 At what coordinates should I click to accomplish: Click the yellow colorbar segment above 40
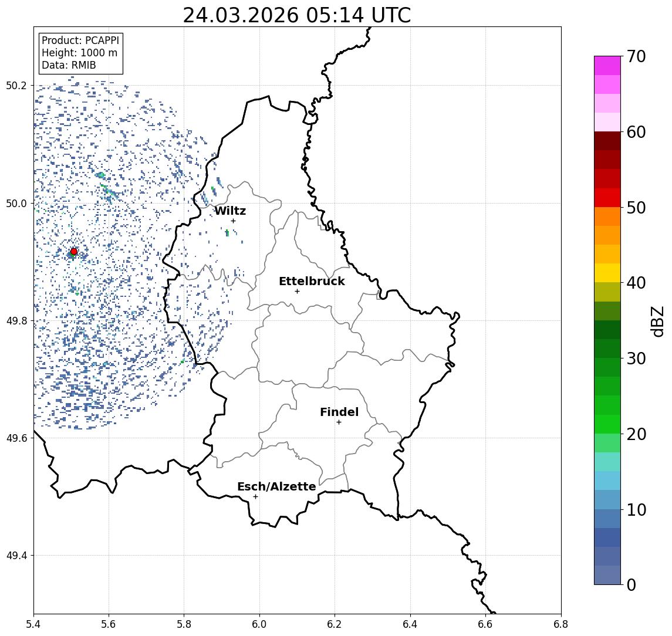pyautogui.click(x=607, y=273)
